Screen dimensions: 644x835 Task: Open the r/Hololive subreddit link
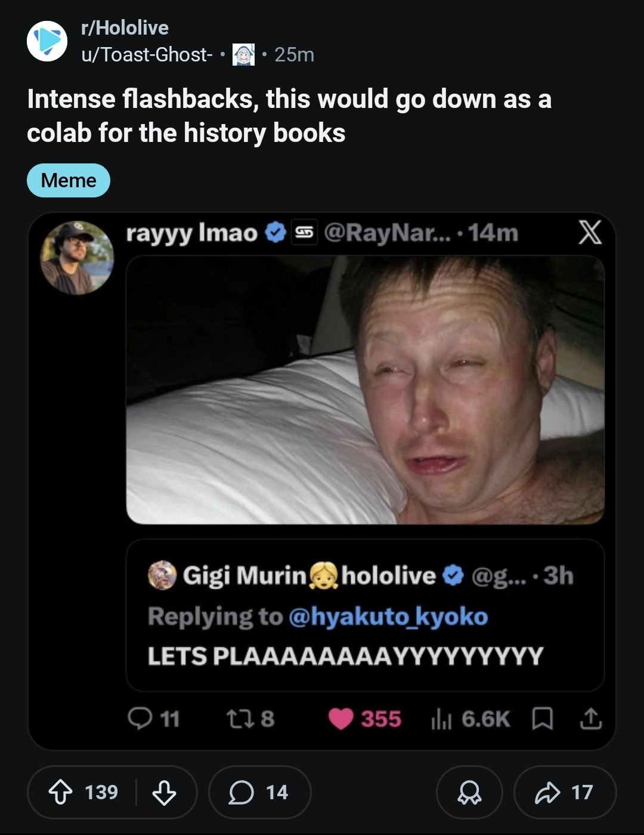125,27
